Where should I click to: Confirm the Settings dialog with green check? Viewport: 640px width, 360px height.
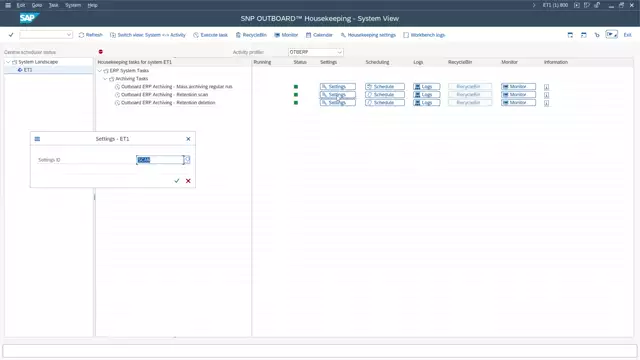pos(177,181)
